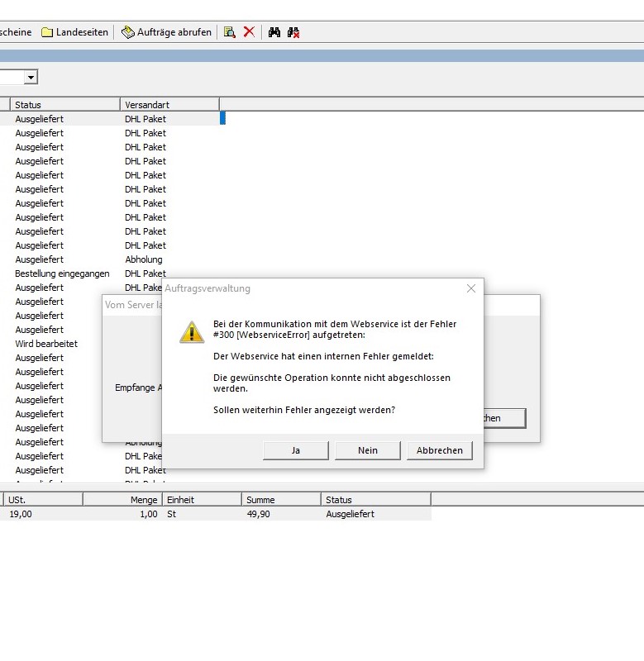Click the Summe column header
Image resolution: width=644 pixels, height=661 pixels.
281,500
